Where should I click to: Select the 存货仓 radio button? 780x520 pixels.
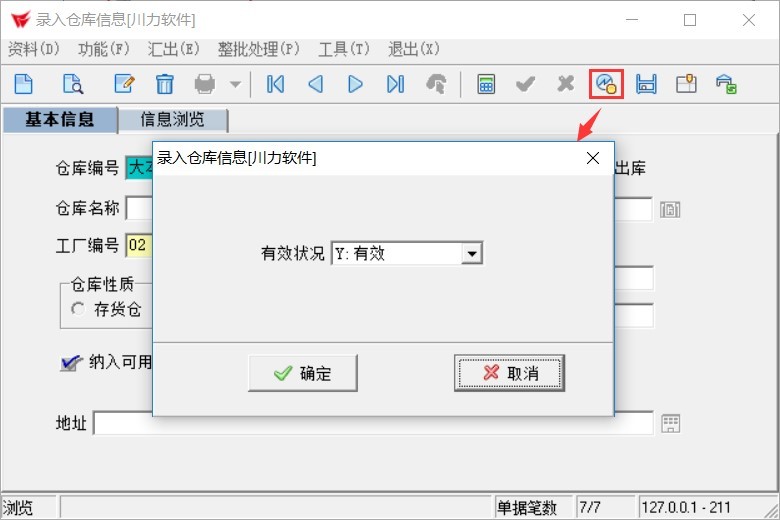click(x=78, y=310)
